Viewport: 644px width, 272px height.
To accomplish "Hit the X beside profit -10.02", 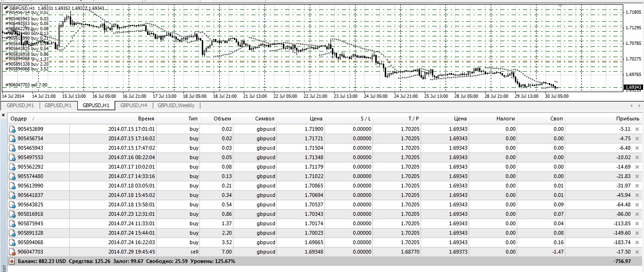I will click(638, 157).
